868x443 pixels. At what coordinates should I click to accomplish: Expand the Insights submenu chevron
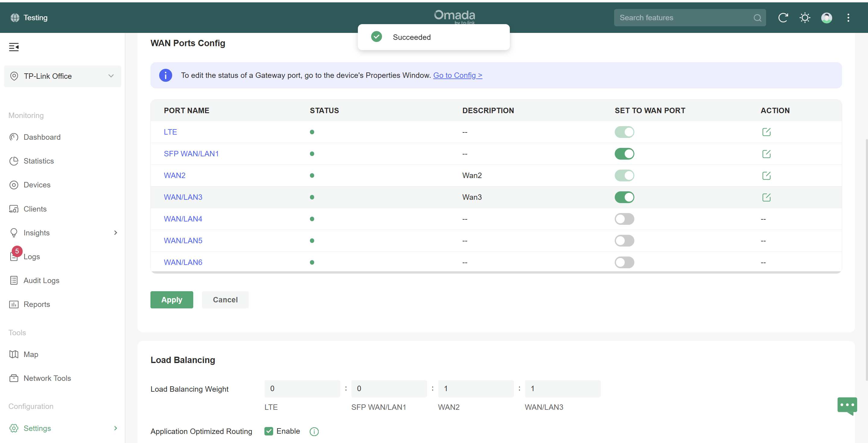115,233
